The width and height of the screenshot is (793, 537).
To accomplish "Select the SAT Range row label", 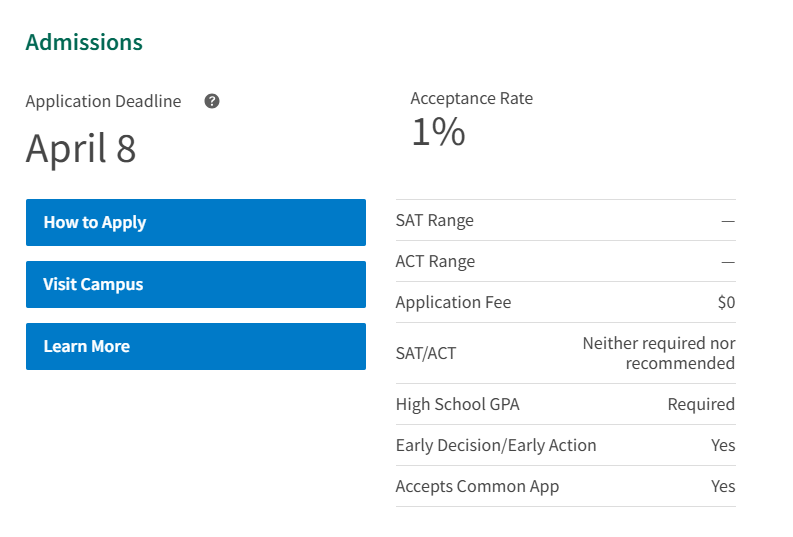I will point(435,220).
